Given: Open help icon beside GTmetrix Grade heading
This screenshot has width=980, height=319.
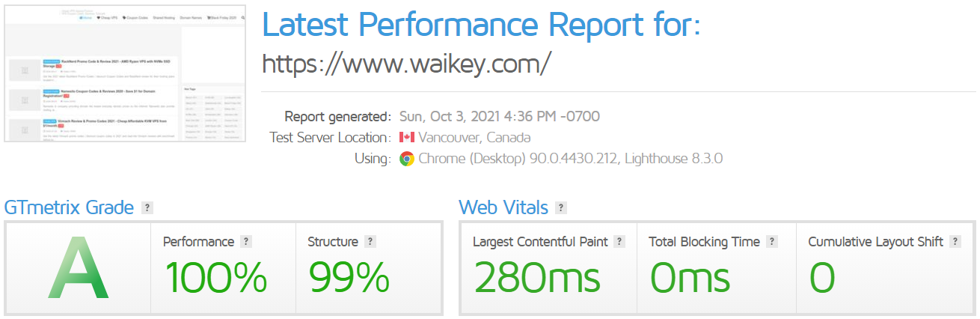Looking at the screenshot, I should click(x=148, y=207).
